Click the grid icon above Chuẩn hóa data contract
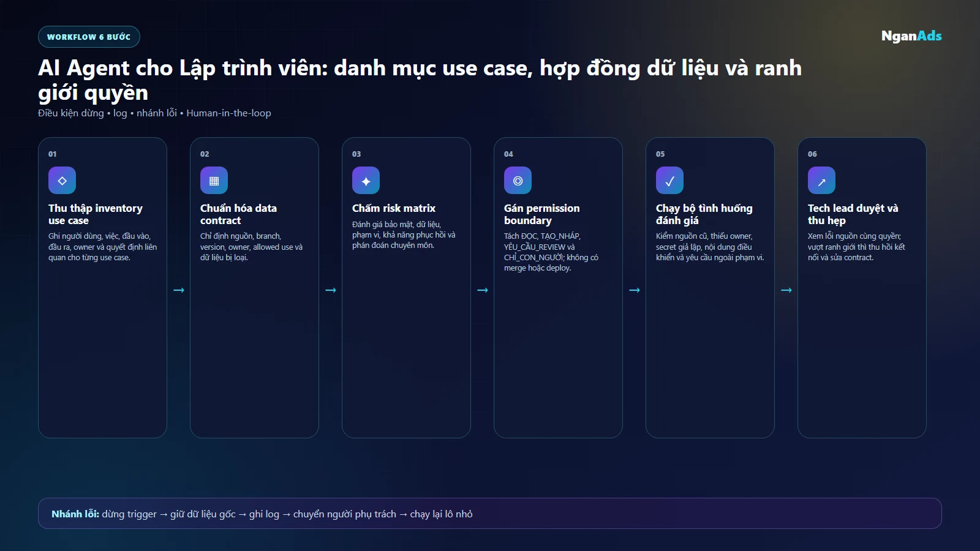Image resolution: width=980 pixels, height=551 pixels. tap(214, 181)
